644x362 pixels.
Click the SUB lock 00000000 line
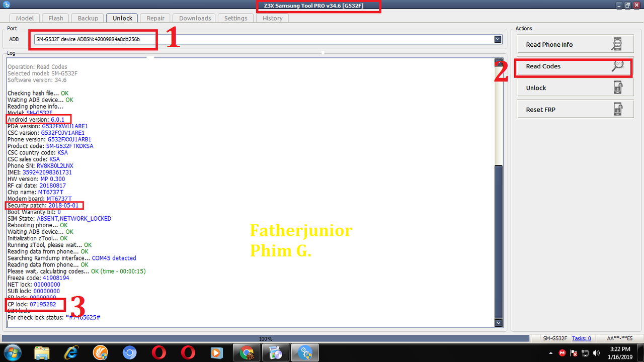click(x=34, y=291)
